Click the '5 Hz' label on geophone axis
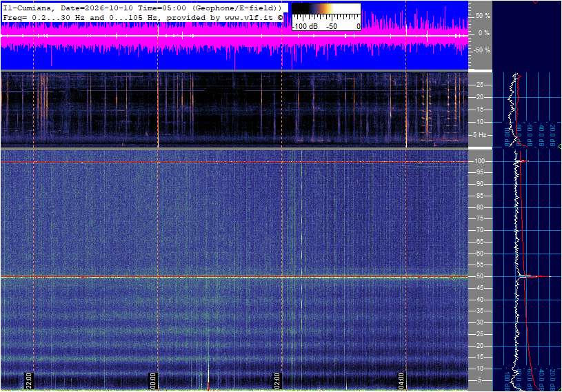This screenshot has height=392, width=562. [479, 135]
